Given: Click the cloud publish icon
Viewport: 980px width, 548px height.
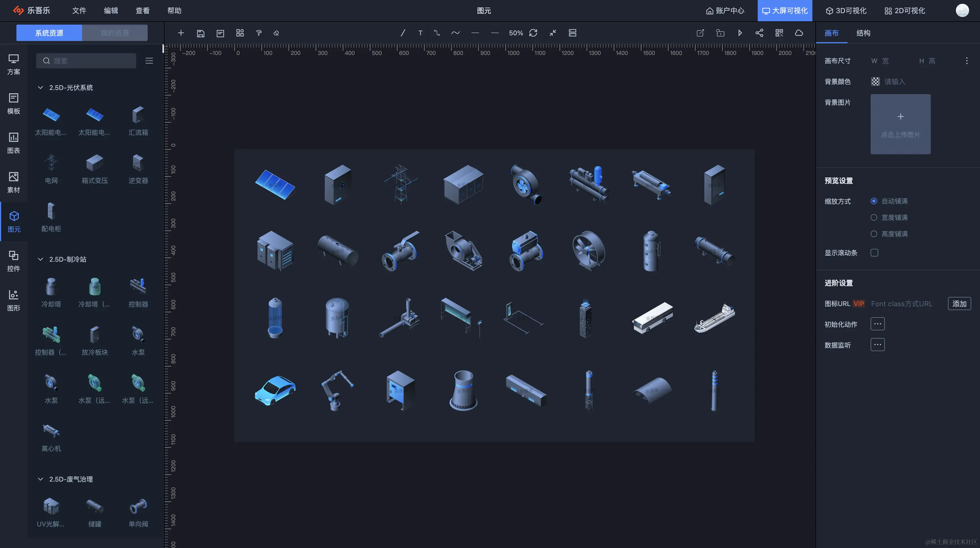Looking at the screenshot, I should pyautogui.click(x=799, y=33).
